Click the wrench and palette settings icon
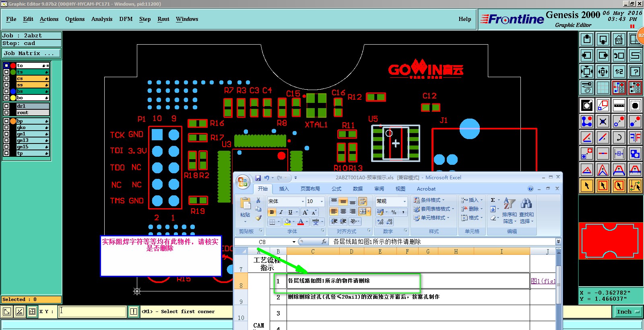This screenshot has width=644, height=330. pyautogui.click(x=587, y=88)
